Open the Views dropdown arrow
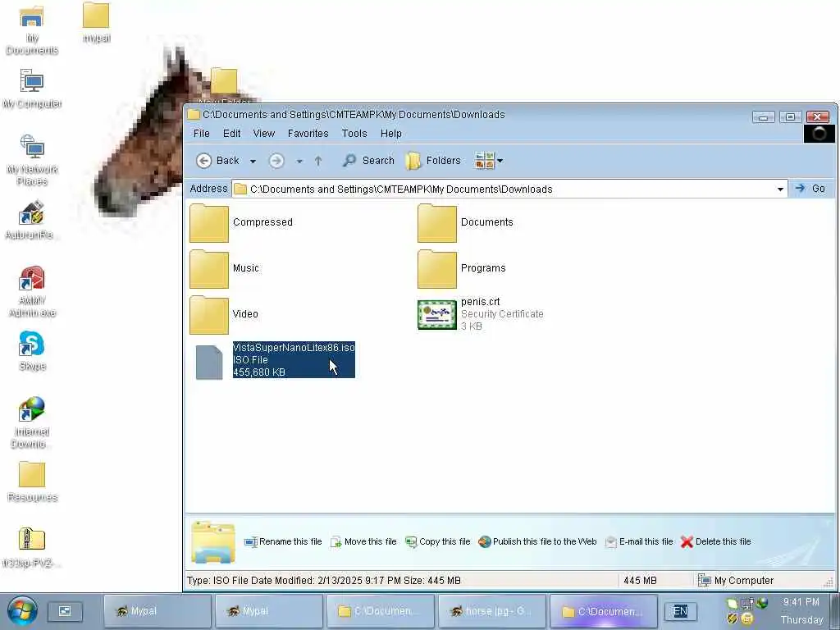Screen dimensions: 840x630 coord(500,161)
